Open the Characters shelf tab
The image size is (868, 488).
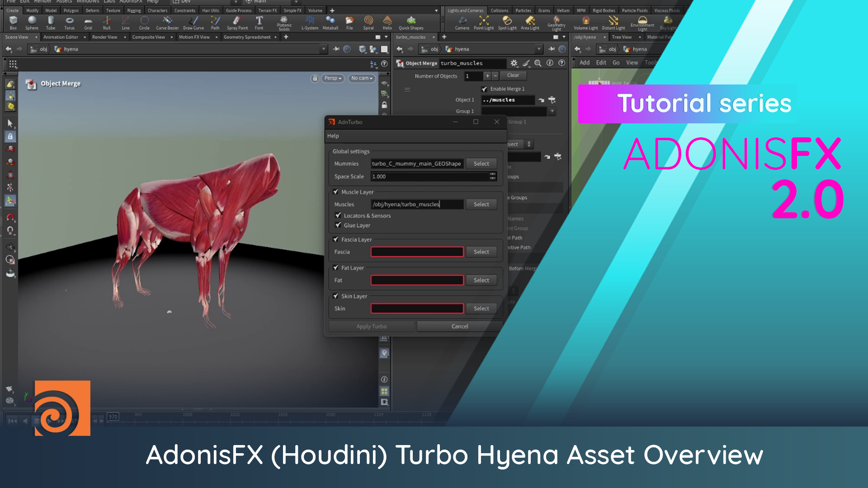click(157, 10)
